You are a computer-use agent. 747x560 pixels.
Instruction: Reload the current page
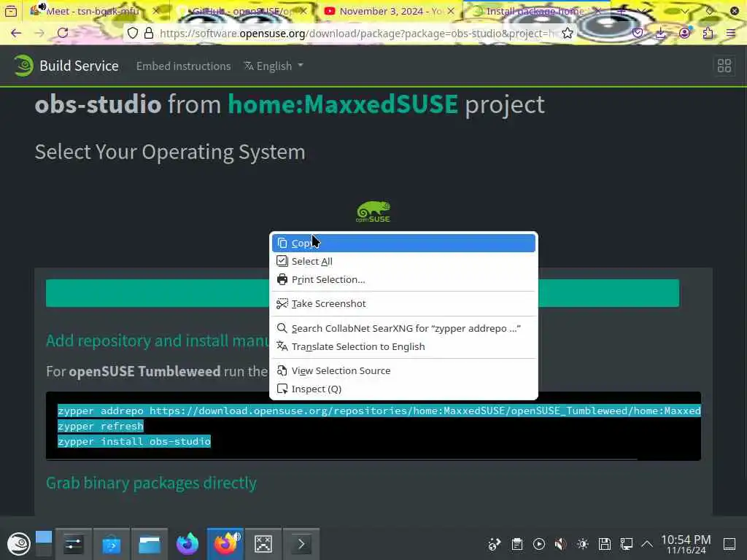63,33
